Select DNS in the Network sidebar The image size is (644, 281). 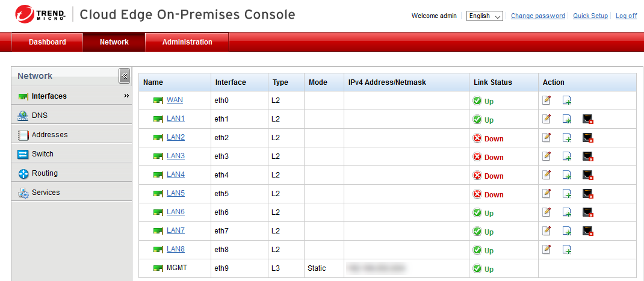point(40,116)
